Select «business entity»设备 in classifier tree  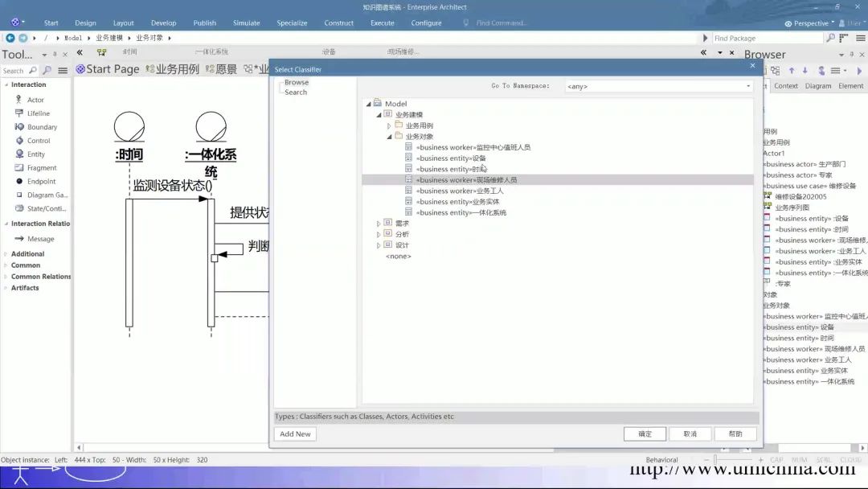[451, 158]
